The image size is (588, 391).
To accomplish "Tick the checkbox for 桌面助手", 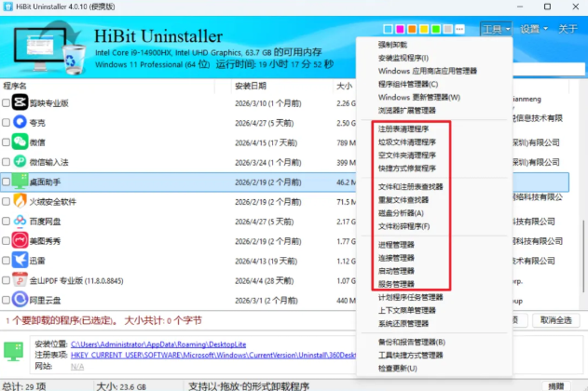I will coord(6,182).
